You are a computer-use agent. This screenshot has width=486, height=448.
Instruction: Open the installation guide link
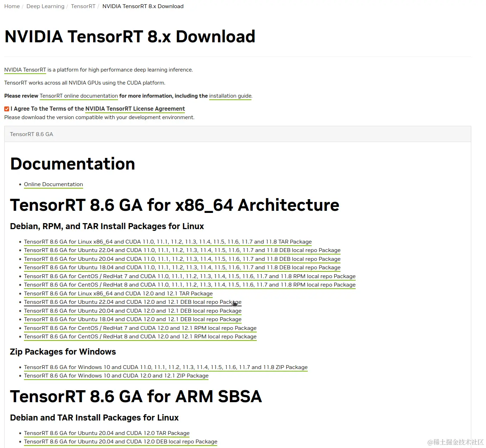pos(230,96)
